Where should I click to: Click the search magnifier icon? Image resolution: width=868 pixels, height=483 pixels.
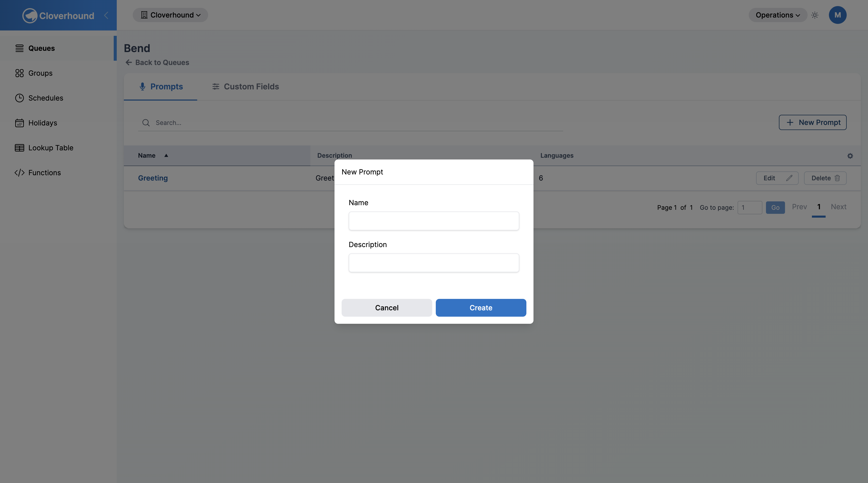146,123
